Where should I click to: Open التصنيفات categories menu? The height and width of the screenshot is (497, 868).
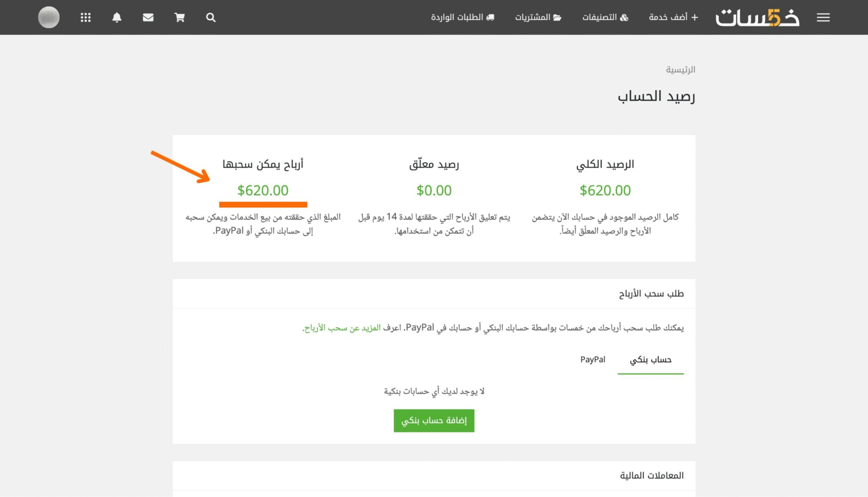[605, 17]
